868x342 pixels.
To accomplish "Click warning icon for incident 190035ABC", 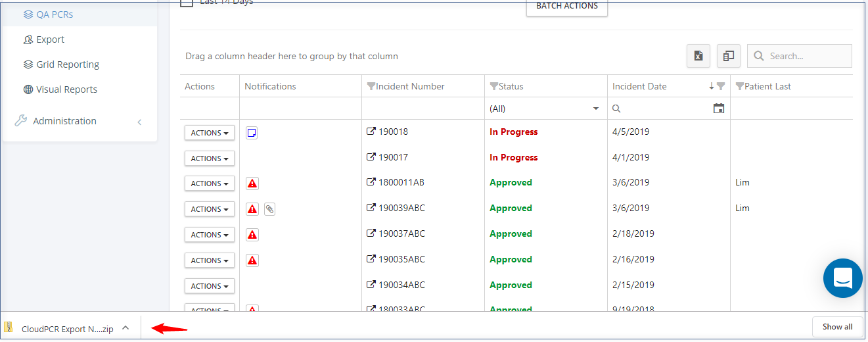I will pos(252,260).
